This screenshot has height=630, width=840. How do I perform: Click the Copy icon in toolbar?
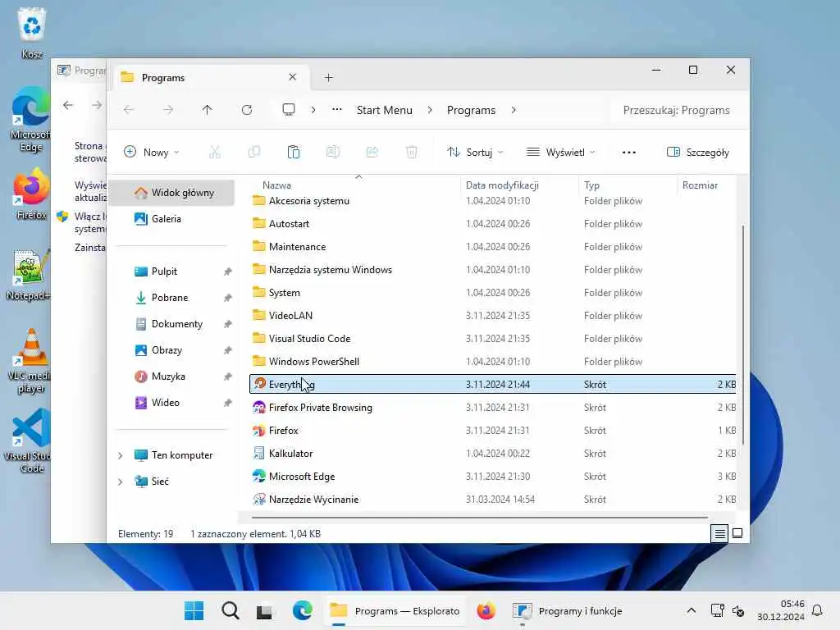click(x=254, y=152)
